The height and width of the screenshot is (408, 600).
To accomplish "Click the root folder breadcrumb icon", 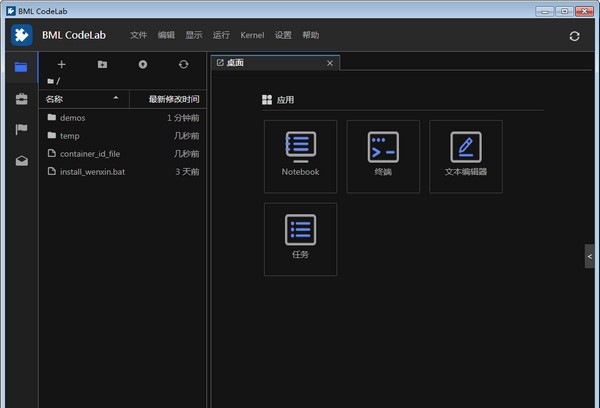I will point(51,81).
